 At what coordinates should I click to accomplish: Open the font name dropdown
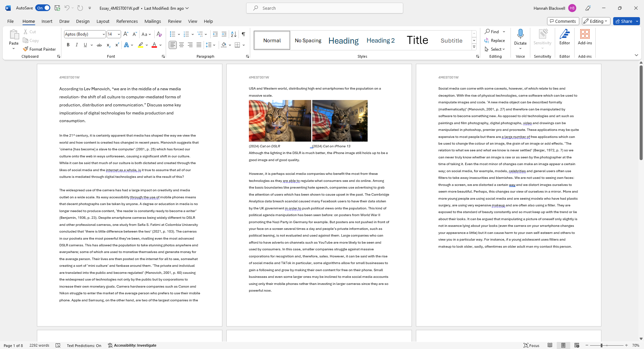pyautogui.click(x=104, y=34)
